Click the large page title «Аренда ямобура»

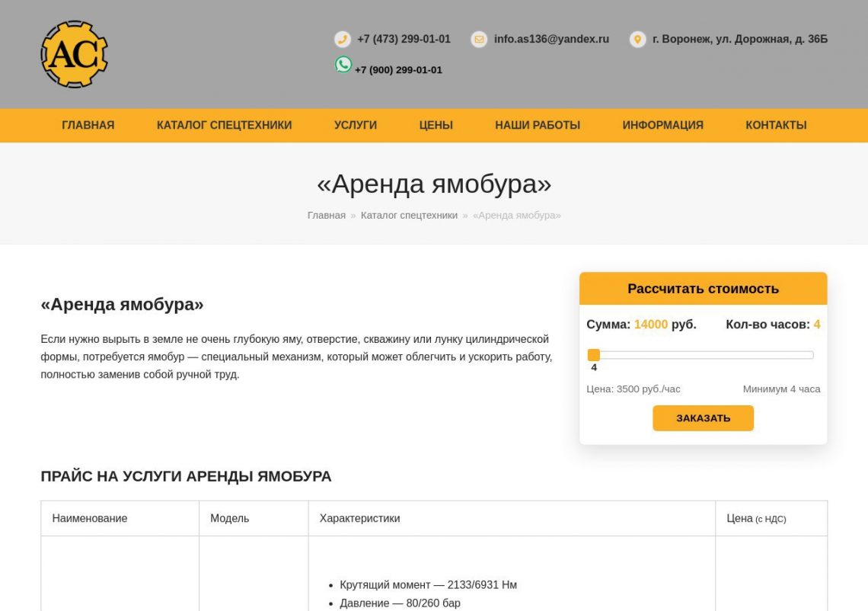434,184
